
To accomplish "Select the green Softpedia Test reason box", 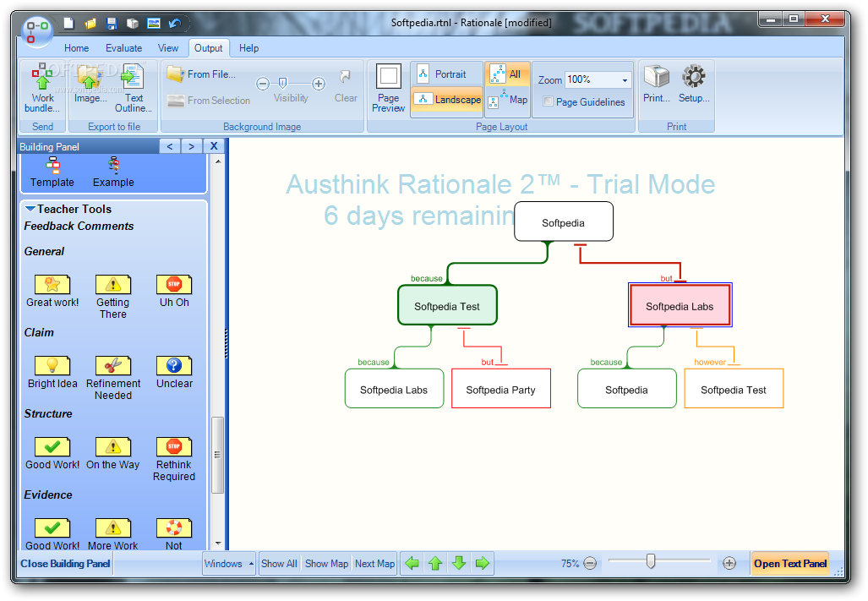I will [x=447, y=305].
